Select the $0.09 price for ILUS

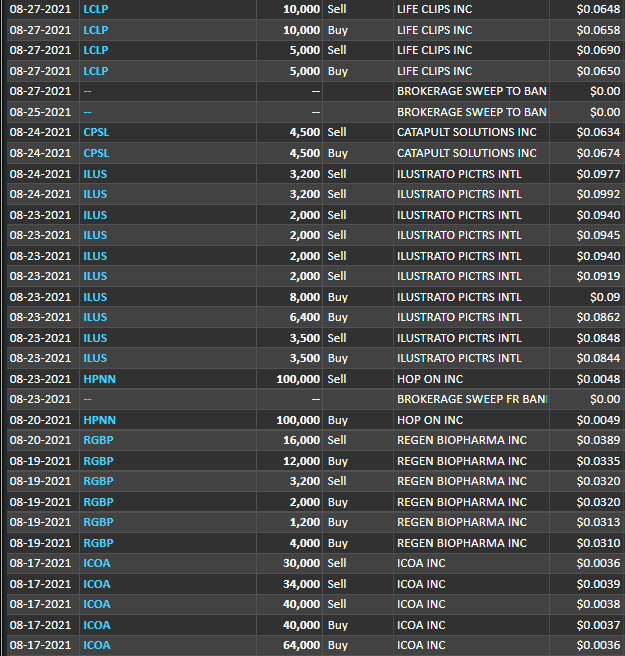coord(605,297)
